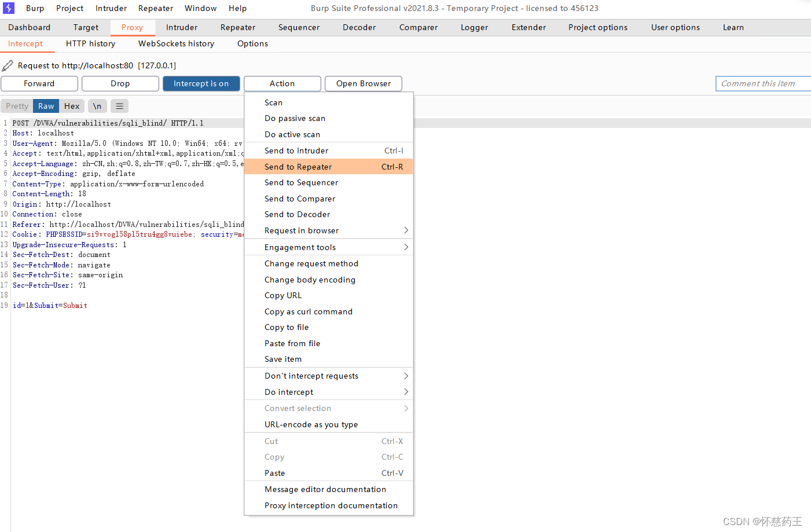Choose Copy URL
The image size is (811, 532).
pos(329,295)
